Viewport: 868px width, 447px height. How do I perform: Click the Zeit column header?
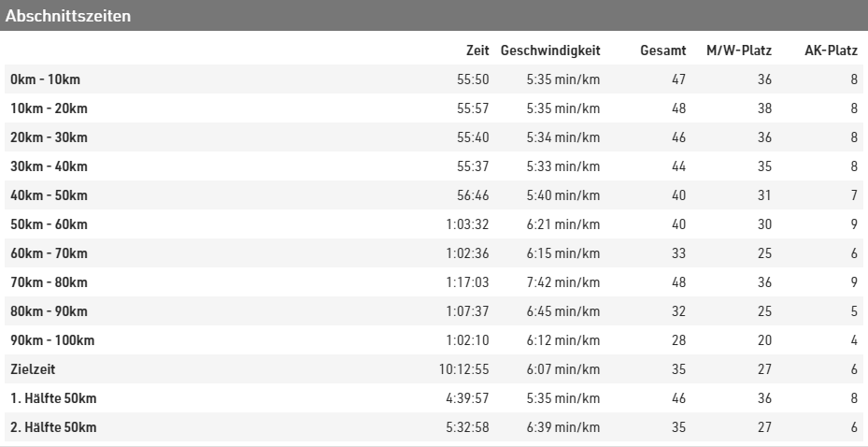click(x=477, y=50)
